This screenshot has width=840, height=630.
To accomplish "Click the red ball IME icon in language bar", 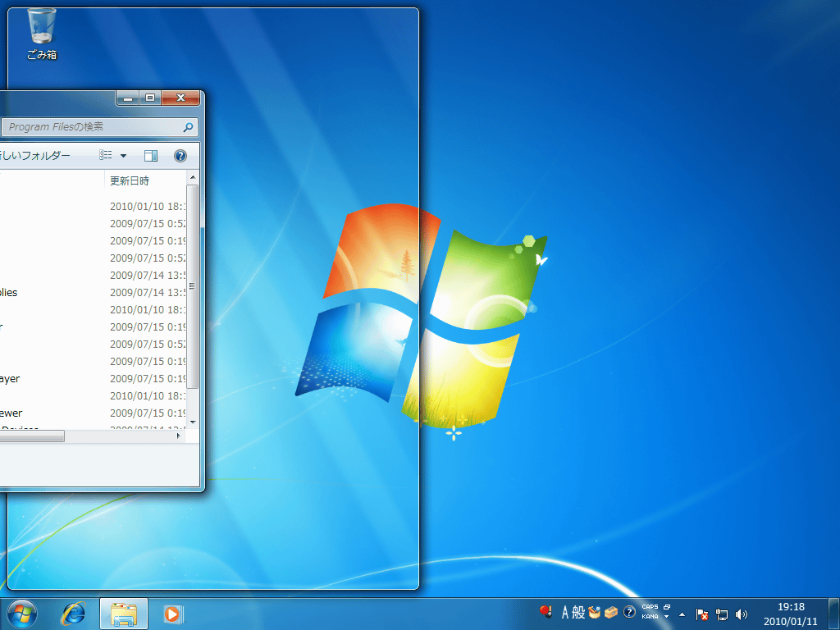I will click(546, 611).
